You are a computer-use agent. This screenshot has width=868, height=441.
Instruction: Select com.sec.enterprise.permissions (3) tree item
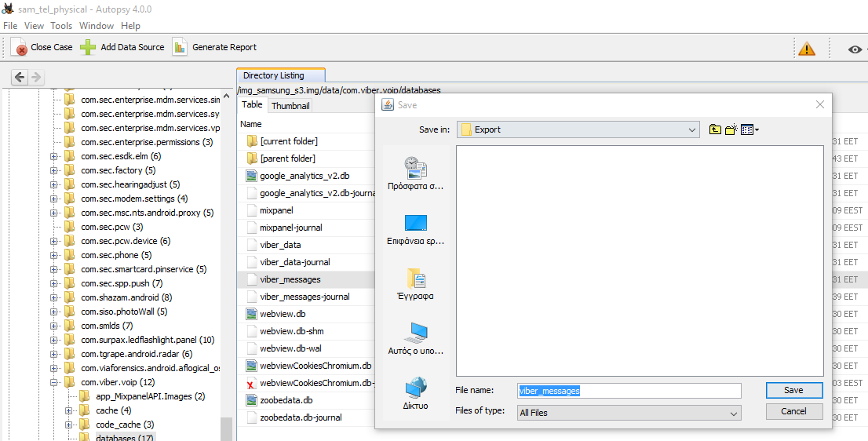click(147, 142)
